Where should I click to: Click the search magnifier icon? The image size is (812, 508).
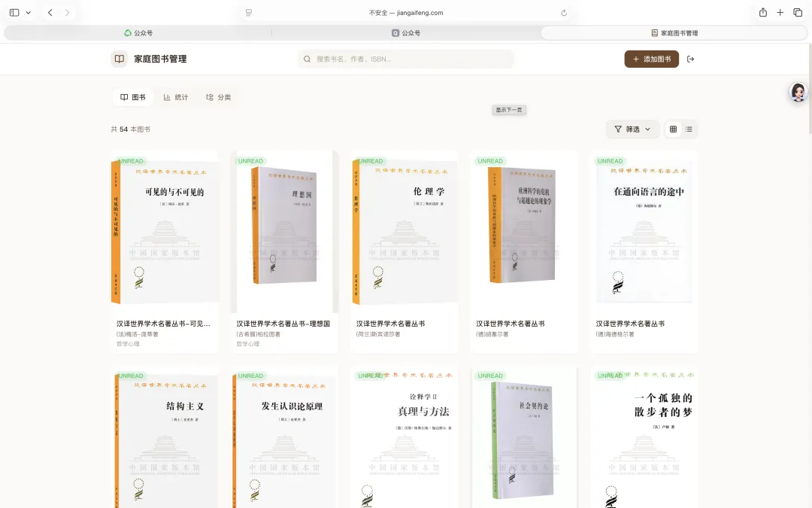307,59
